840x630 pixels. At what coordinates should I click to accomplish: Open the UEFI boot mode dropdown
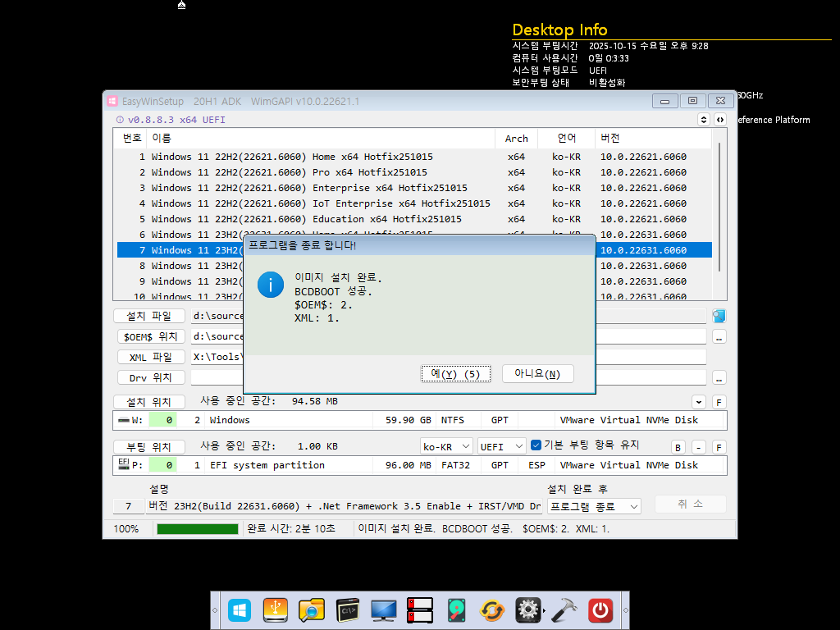tap(502, 446)
